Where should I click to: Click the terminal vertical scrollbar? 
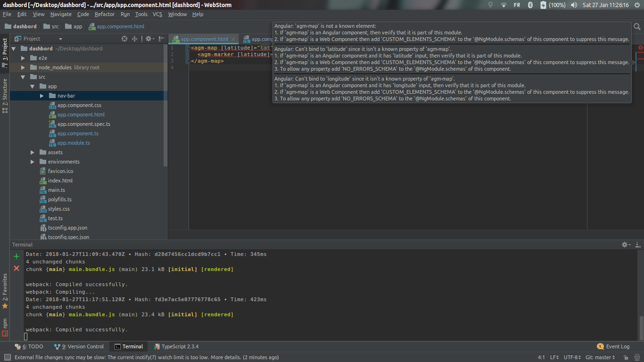point(641,327)
